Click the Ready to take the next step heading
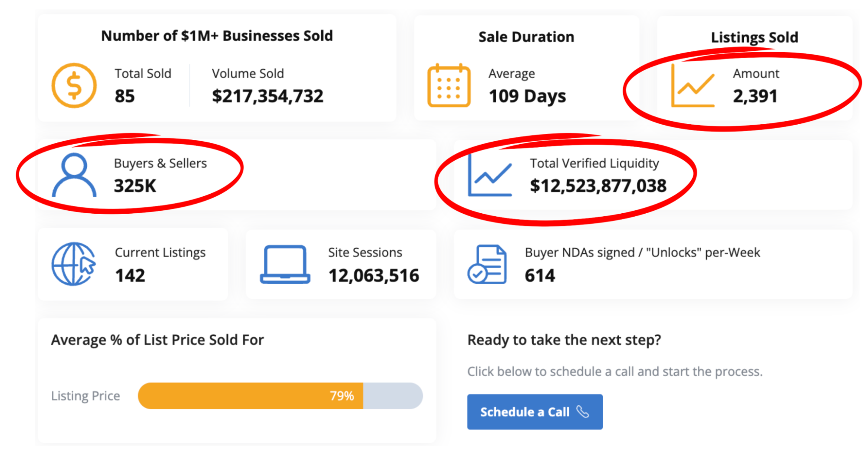This screenshot has height=460, width=868. pos(564,340)
